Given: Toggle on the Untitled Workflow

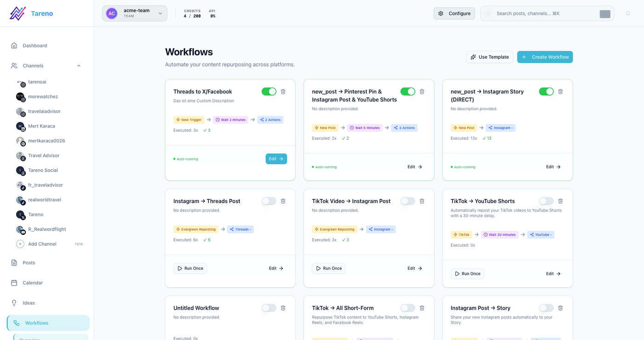Looking at the screenshot, I should pyautogui.click(x=269, y=308).
